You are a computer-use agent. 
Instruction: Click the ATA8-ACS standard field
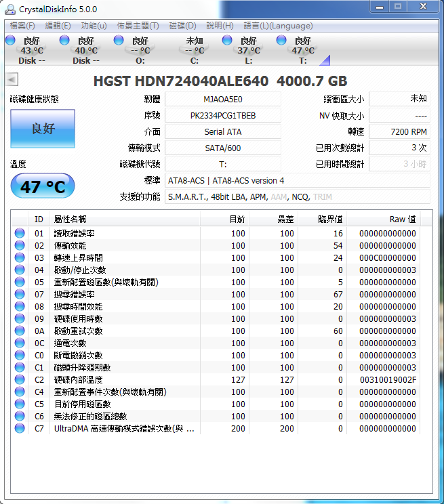click(298, 180)
